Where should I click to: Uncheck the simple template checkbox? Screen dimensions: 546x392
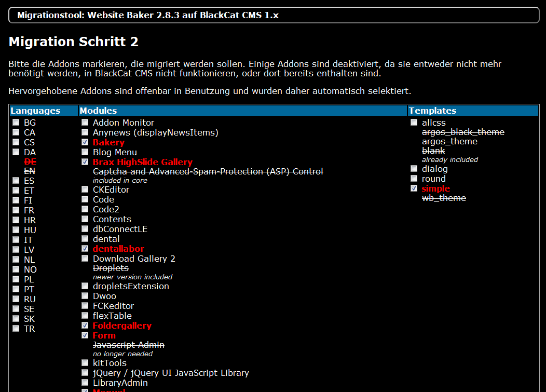414,188
